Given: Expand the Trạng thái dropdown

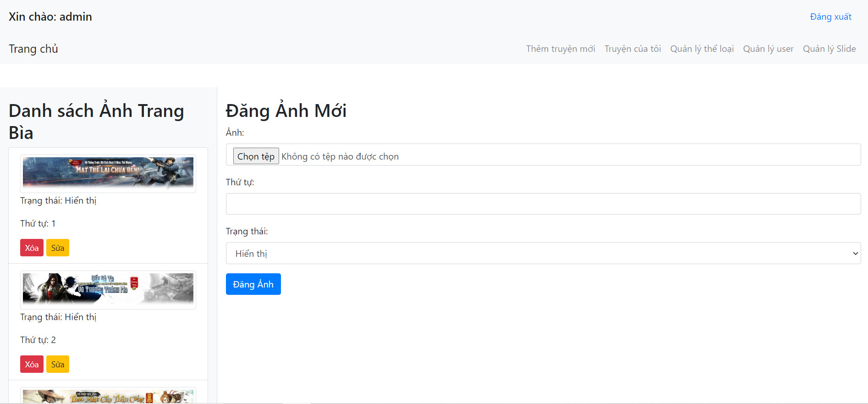Looking at the screenshot, I should [543, 253].
